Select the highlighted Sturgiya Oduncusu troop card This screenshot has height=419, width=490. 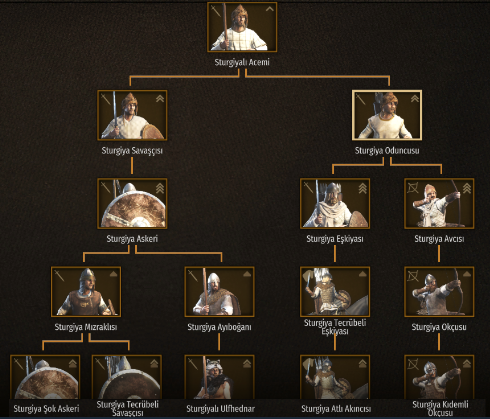(387, 115)
